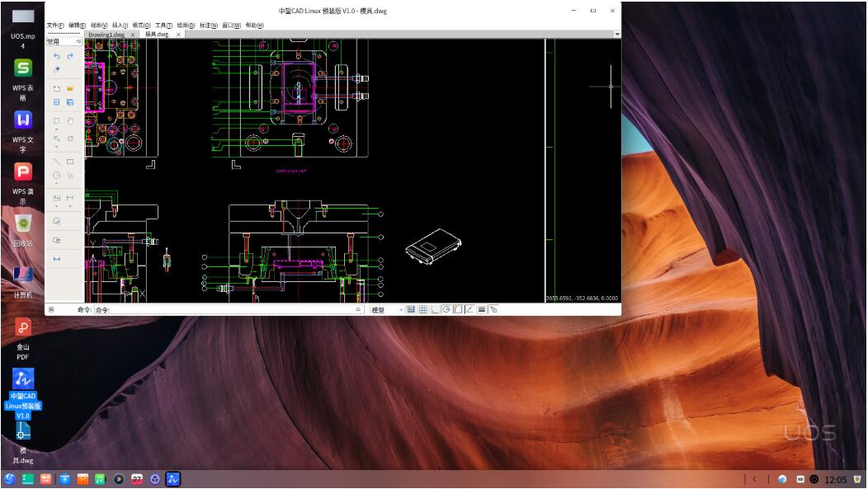The height and width of the screenshot is (489, 868).
Task: Open the 窗口(W) menu
Action: coord(231,26)
